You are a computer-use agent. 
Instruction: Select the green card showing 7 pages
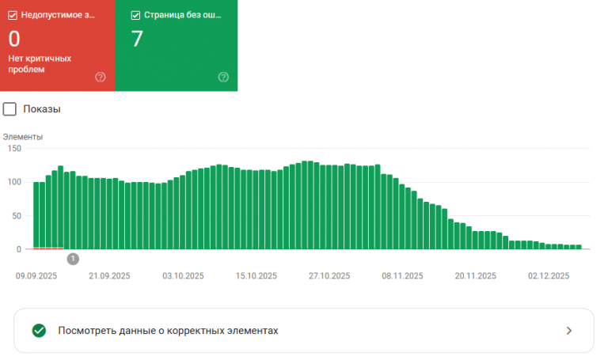coord(176,45)
